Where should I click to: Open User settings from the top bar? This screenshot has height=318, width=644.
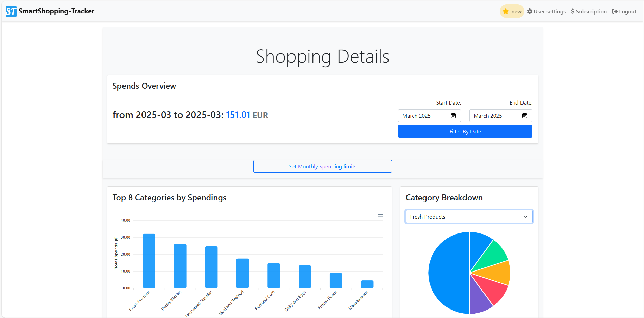(549, 11)
